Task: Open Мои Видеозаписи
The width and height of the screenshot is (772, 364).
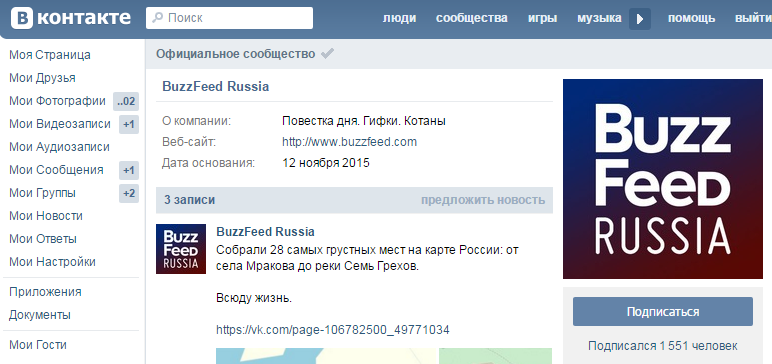Action: coord(60,124)
